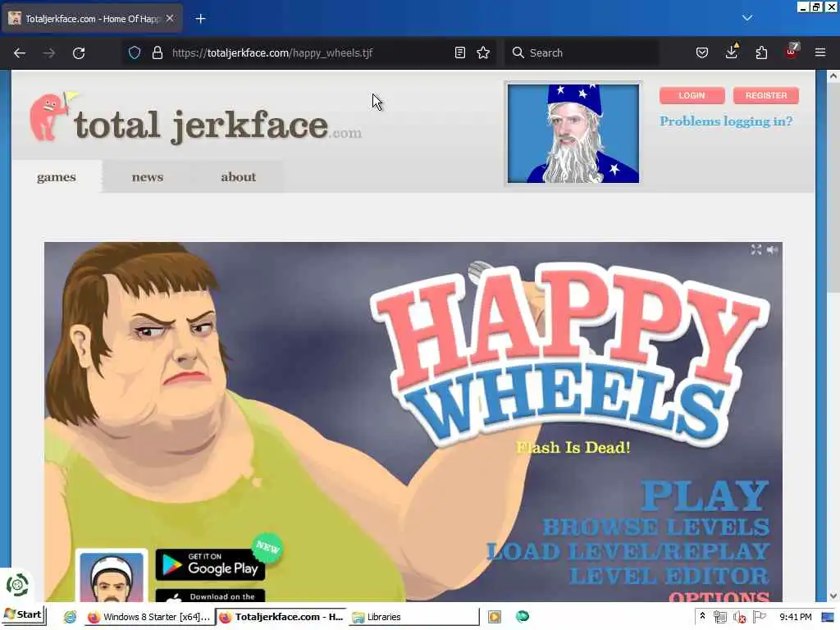The height and width of the screenshot is (630, 840).
Task: Show hidden tray icons arrow
Action: click(x=702, y=617)
